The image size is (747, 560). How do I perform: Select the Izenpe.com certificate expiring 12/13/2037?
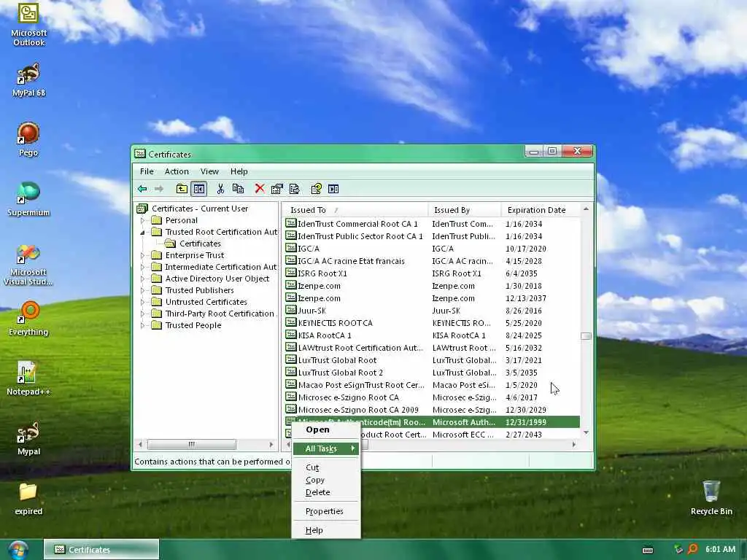coord(432,298)
